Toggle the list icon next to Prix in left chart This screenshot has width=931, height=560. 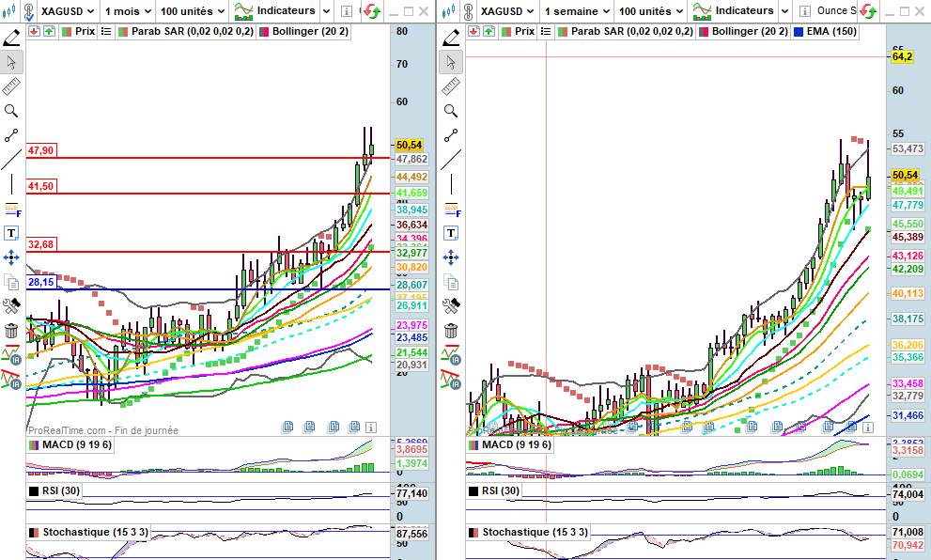106,31
